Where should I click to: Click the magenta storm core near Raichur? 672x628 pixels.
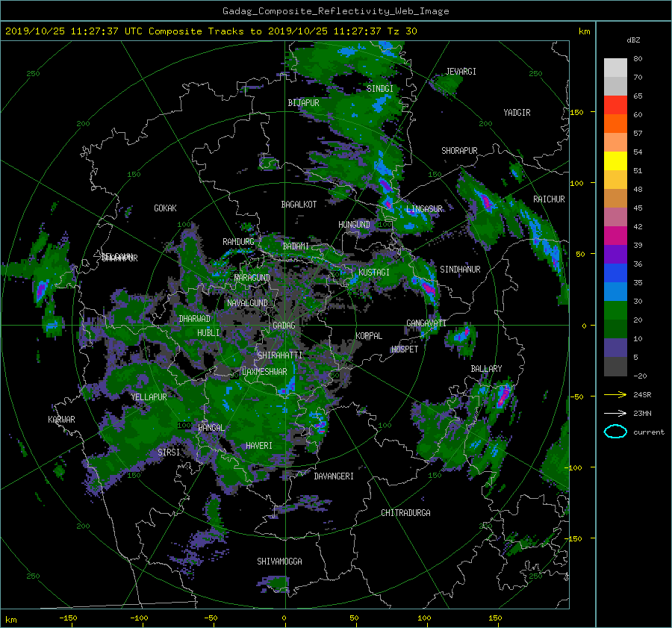[x=486, y=202]
